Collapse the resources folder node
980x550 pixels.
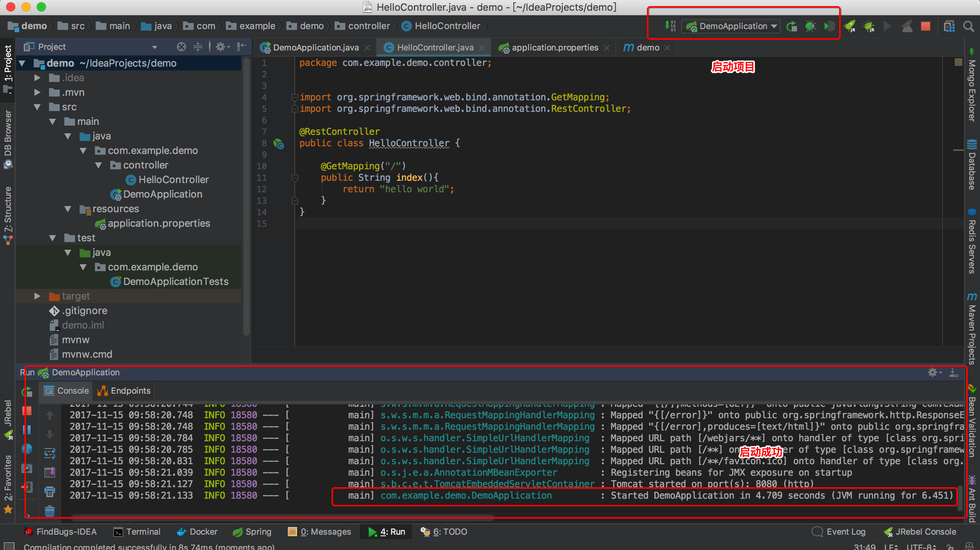click(x=68, y=209)
